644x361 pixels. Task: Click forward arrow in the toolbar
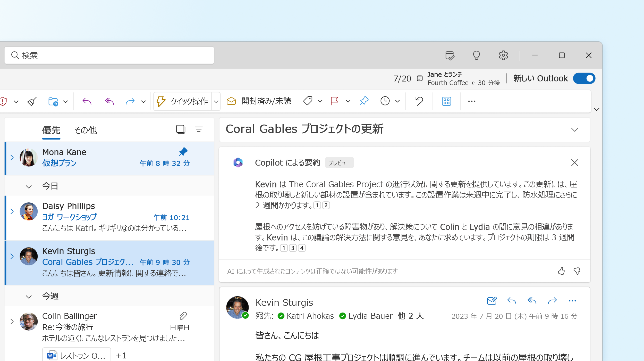tap(130, 101)
